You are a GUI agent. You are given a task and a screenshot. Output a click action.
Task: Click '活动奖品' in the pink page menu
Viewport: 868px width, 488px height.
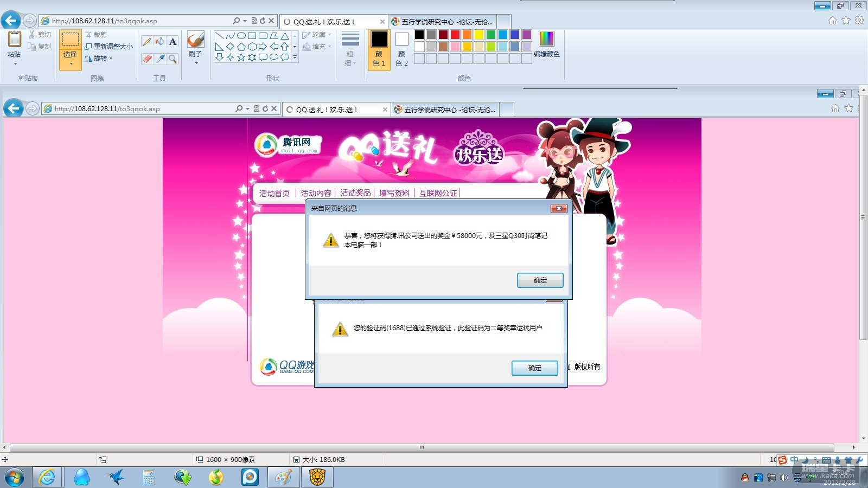(355, 193)
